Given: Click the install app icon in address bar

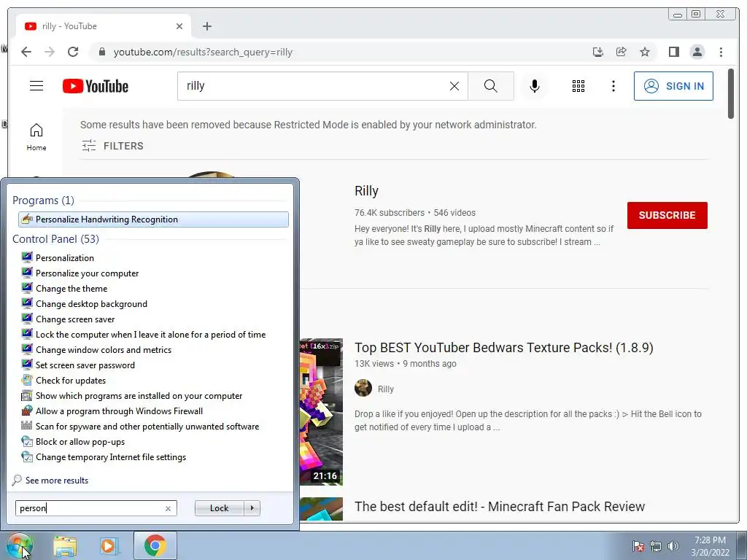Looking at the screenshot, I should (x=598, y=52).
